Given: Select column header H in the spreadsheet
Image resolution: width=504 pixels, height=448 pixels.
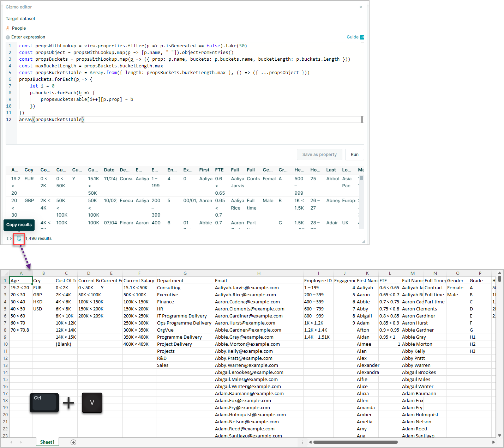Looking at the screenshot, I should pyautogui.click(x=259, y=273).
